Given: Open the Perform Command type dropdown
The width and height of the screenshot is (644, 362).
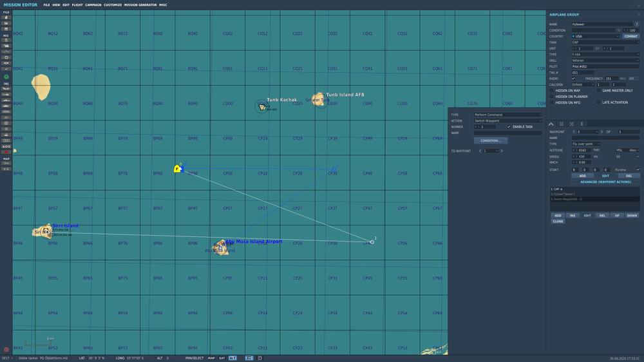Looking at the screenshot, I should pos(508,115).
